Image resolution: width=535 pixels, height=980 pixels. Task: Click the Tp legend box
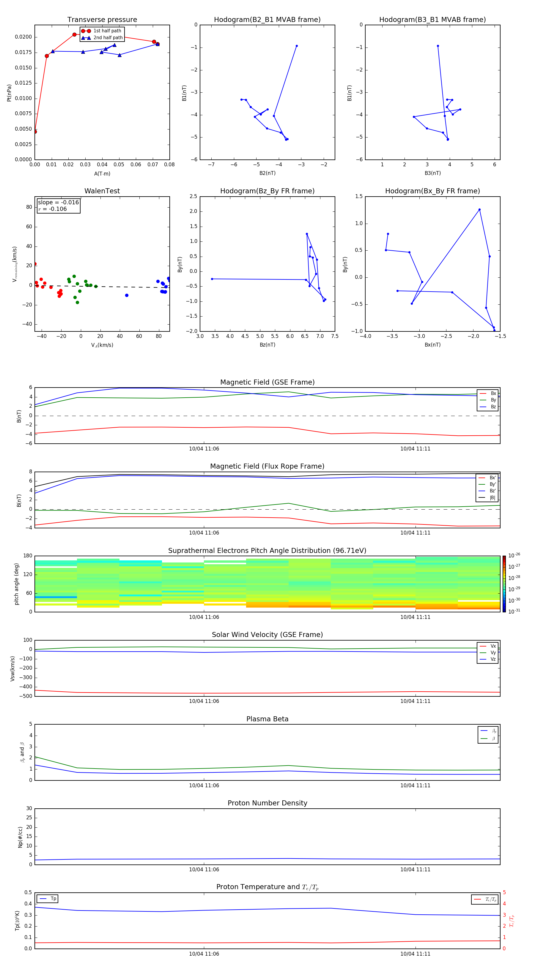pos(47,899)
